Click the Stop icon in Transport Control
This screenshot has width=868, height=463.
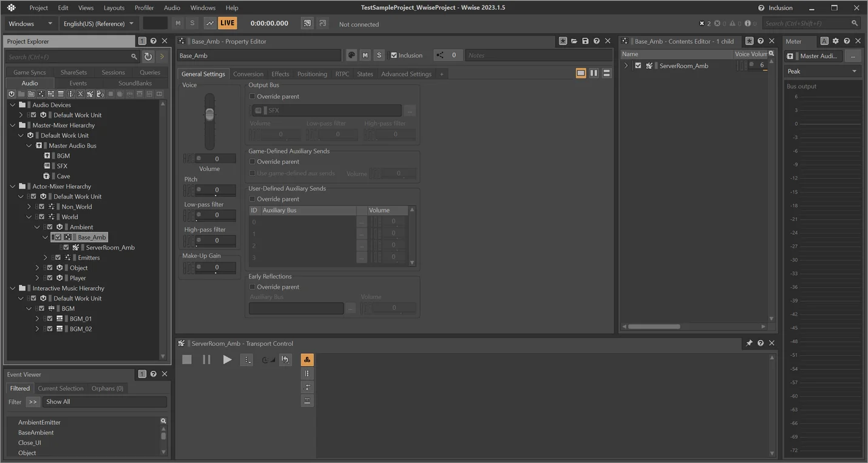pyautogui.click(x=186, y=359)
